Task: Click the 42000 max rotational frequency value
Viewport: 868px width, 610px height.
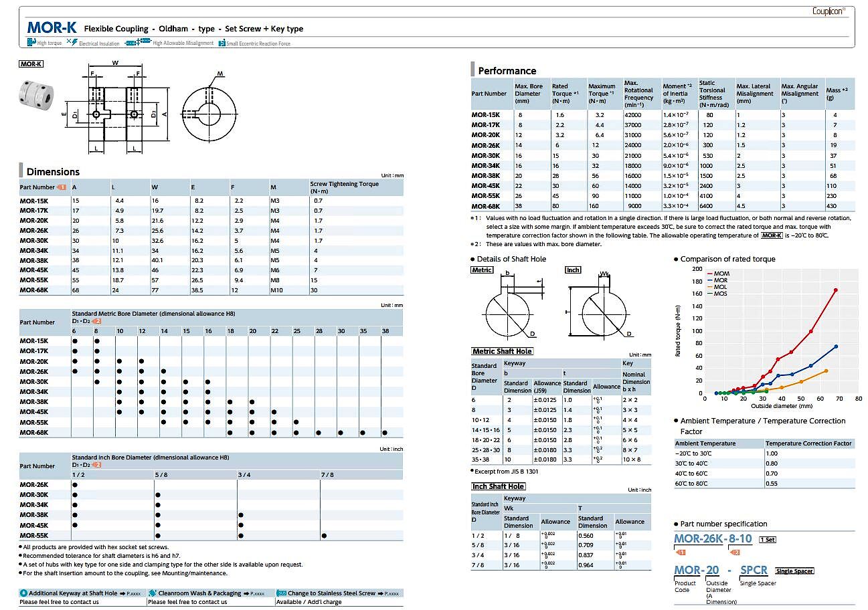Action: [x=632, y=115]
